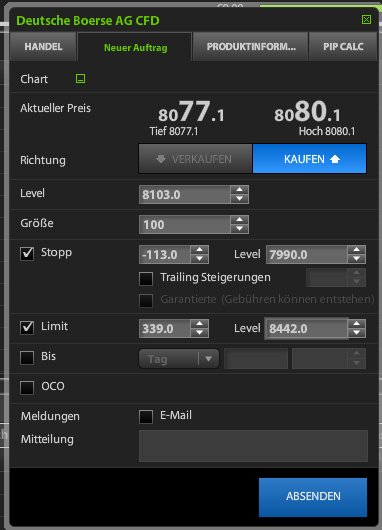382x530 pixels.
Task: Select VERKAUFEN direction
Action: click(195, 159)
